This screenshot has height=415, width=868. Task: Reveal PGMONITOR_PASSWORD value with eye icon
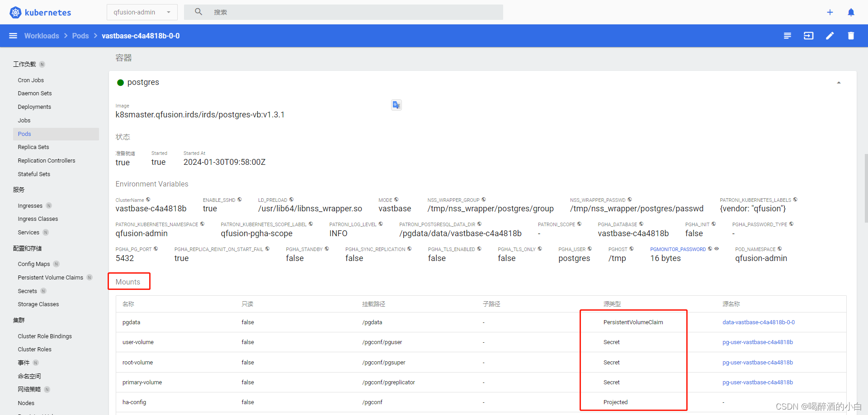(x=717, y=249)
